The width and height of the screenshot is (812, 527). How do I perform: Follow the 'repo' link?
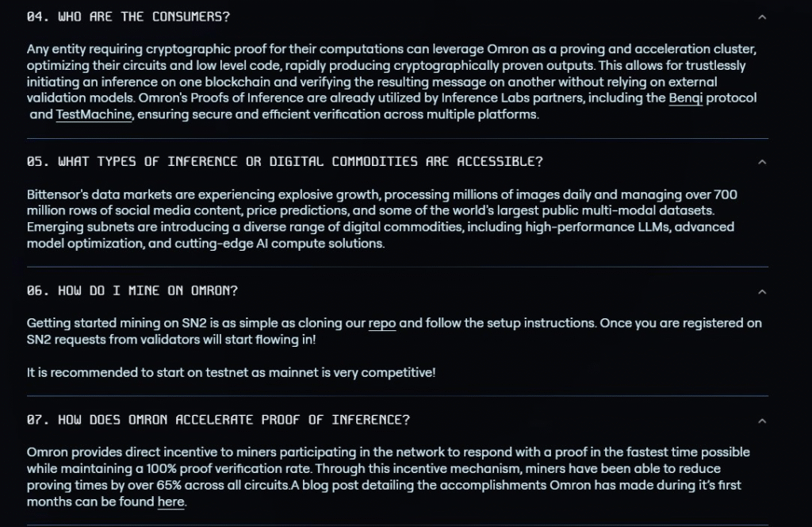click(x=382, y=324)
